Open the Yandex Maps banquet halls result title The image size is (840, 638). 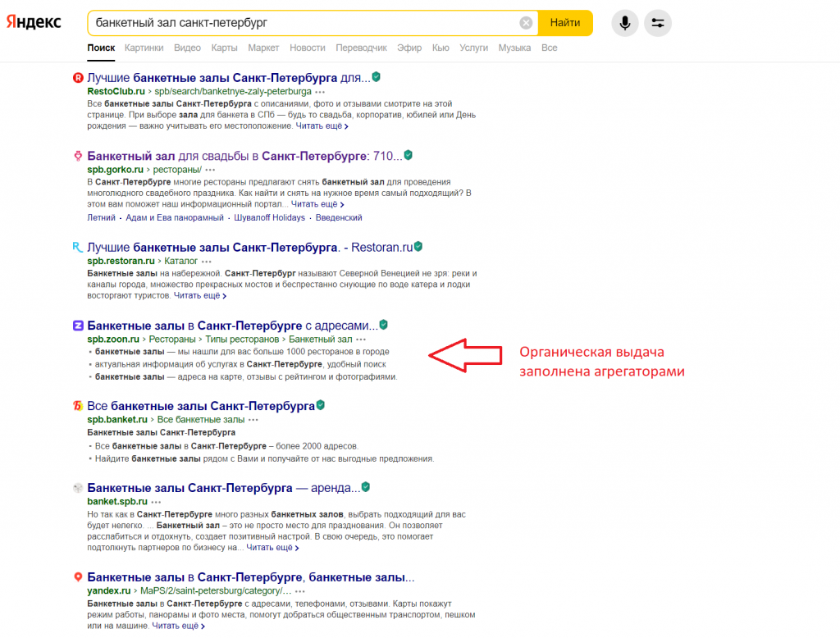pos(251,577)
